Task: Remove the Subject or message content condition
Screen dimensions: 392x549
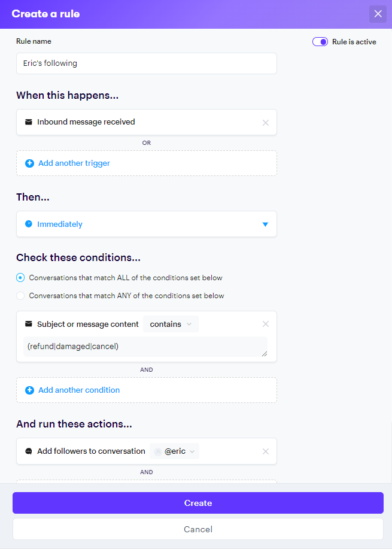Action: [266, 324]
